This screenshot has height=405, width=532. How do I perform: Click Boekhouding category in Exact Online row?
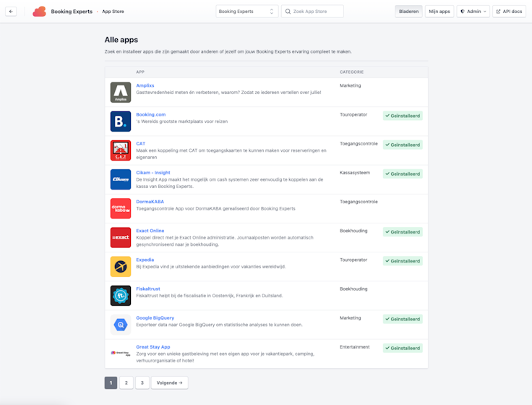(x=353, y=231)
